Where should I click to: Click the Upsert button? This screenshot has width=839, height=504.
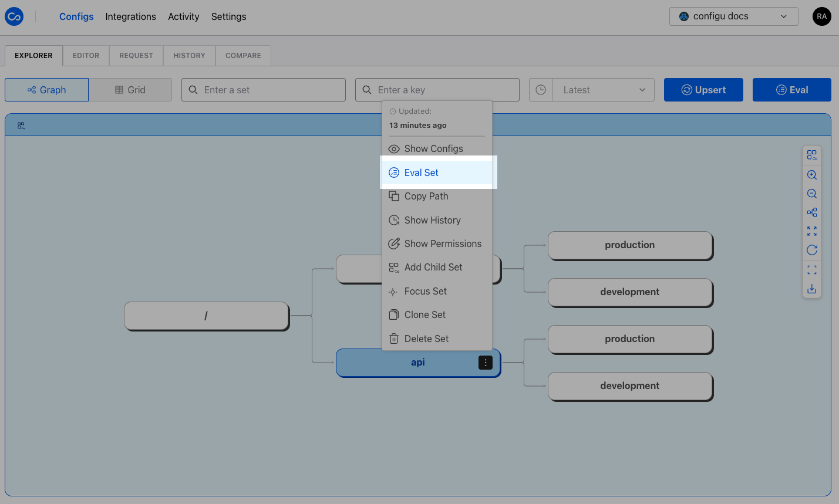pos(703,90)
